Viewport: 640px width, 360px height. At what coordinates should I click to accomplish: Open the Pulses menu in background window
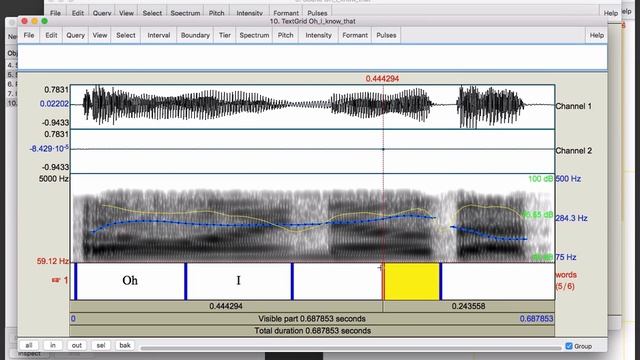point(317,13)
